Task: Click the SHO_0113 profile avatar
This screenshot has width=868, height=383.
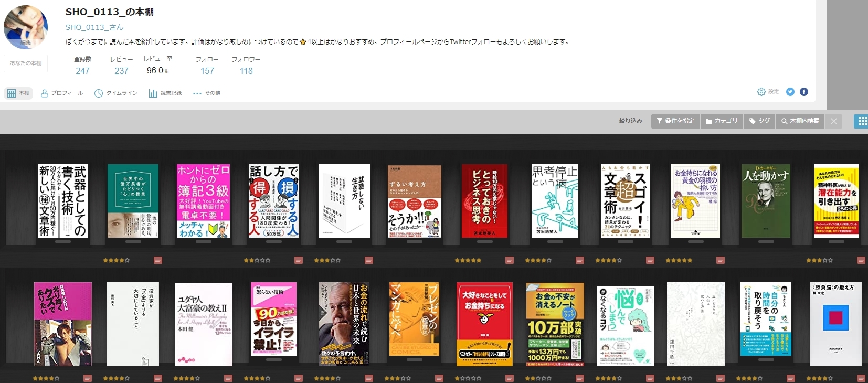Action: 26,27
